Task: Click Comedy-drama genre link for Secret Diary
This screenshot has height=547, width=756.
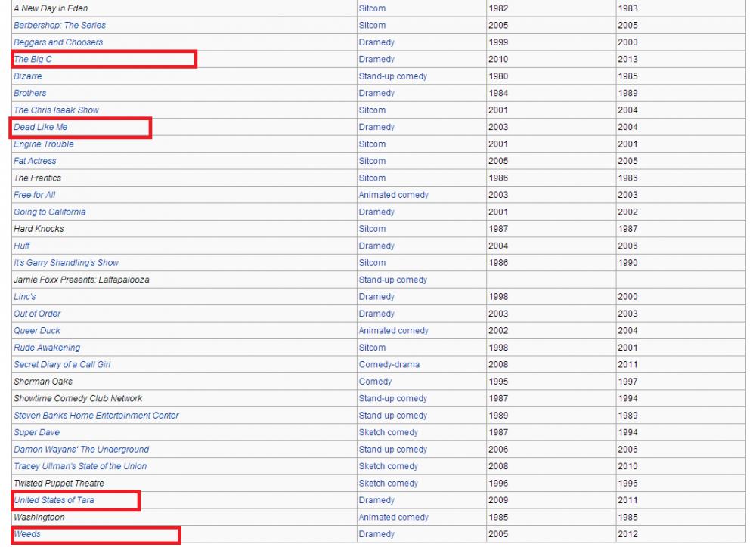Action: [389, 365]
